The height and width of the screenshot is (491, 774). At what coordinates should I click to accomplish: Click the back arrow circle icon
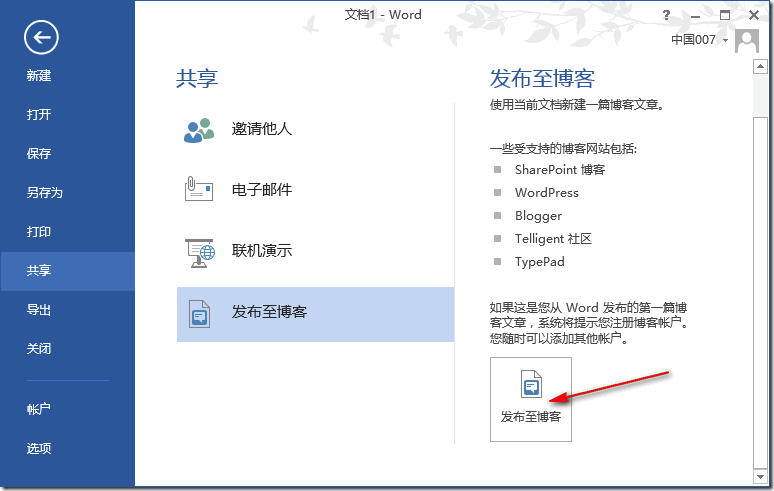click(41, 38)
